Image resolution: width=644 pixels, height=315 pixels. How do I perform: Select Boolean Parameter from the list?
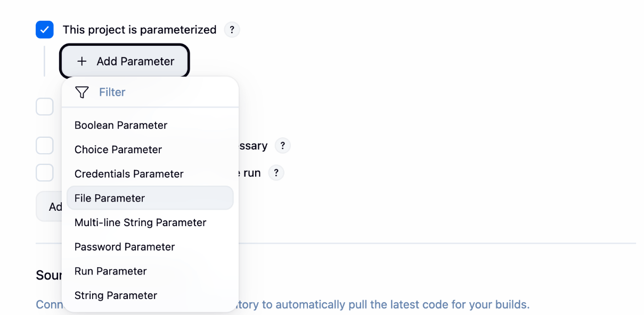pyautogui.click(x=121, y=126)
